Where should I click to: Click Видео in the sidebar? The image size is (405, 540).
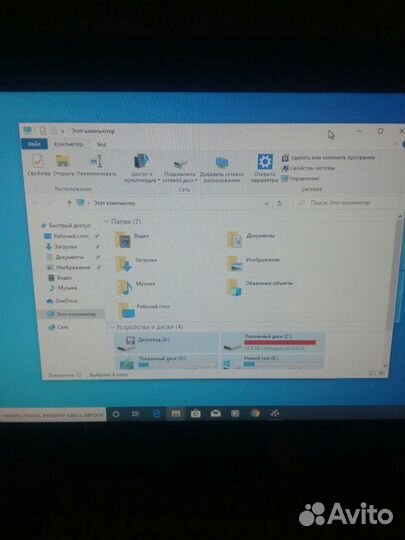click(x=60, y=278)
